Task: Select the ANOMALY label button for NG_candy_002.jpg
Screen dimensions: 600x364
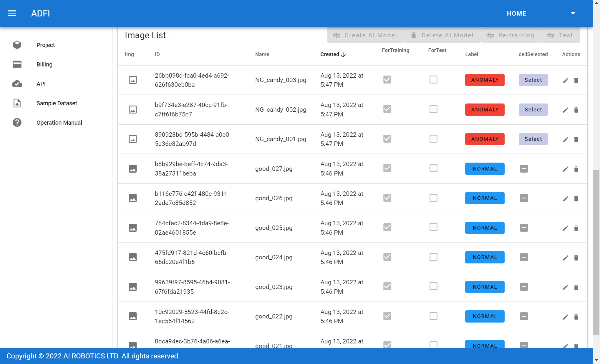Action: 485,109
